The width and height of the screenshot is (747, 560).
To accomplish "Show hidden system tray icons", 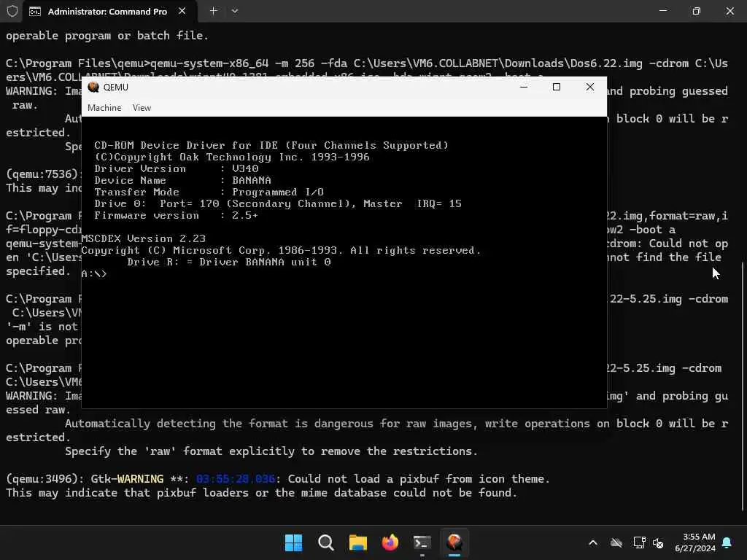I will (593, 542).
